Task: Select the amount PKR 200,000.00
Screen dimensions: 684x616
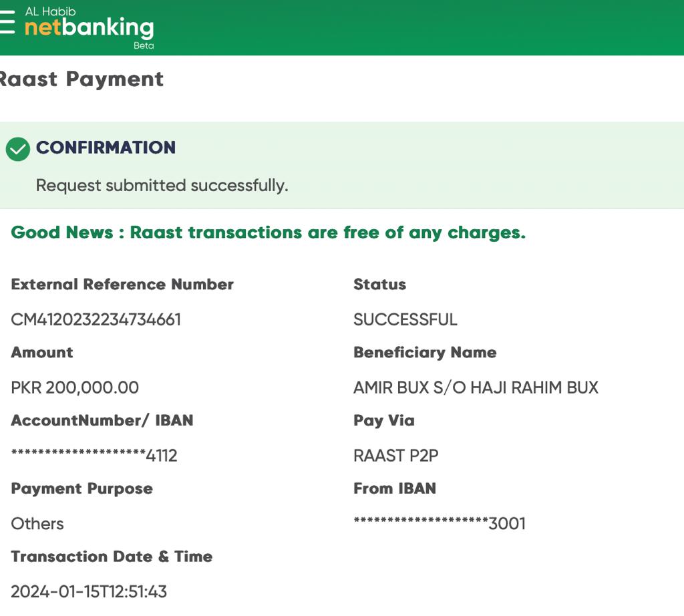Action: [x=75, y=388]
